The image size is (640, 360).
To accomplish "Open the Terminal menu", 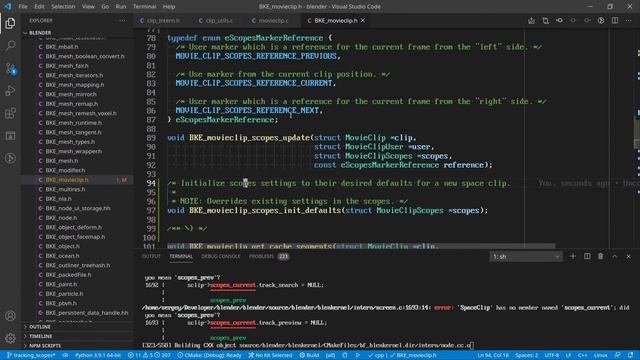I will coord(144,7).
